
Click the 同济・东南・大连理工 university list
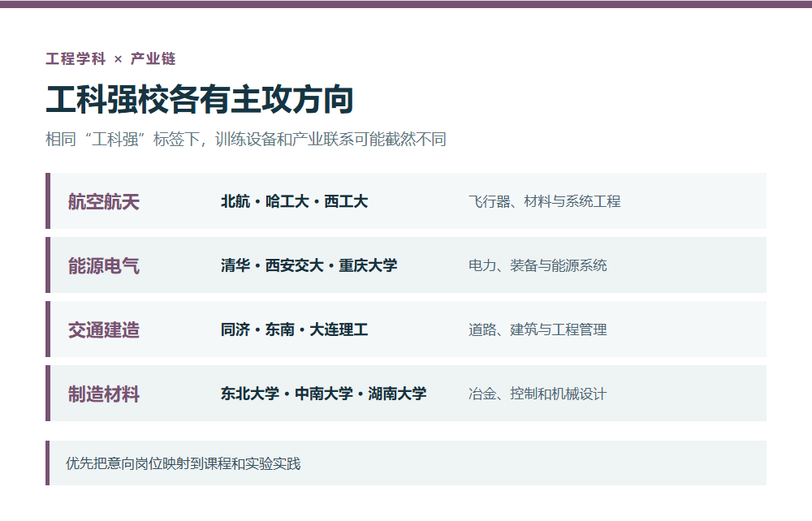[x=294, y=329]
